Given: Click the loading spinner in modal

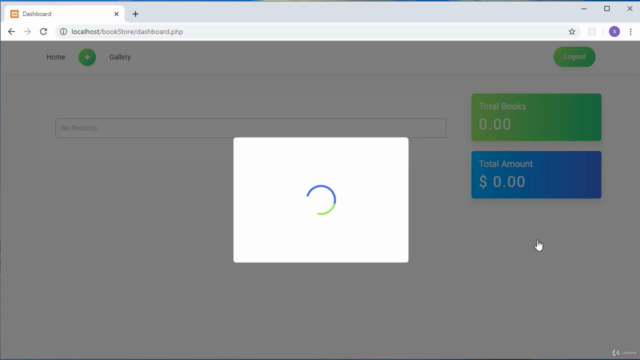Looking at the screenshot, I should coord(321,200).
